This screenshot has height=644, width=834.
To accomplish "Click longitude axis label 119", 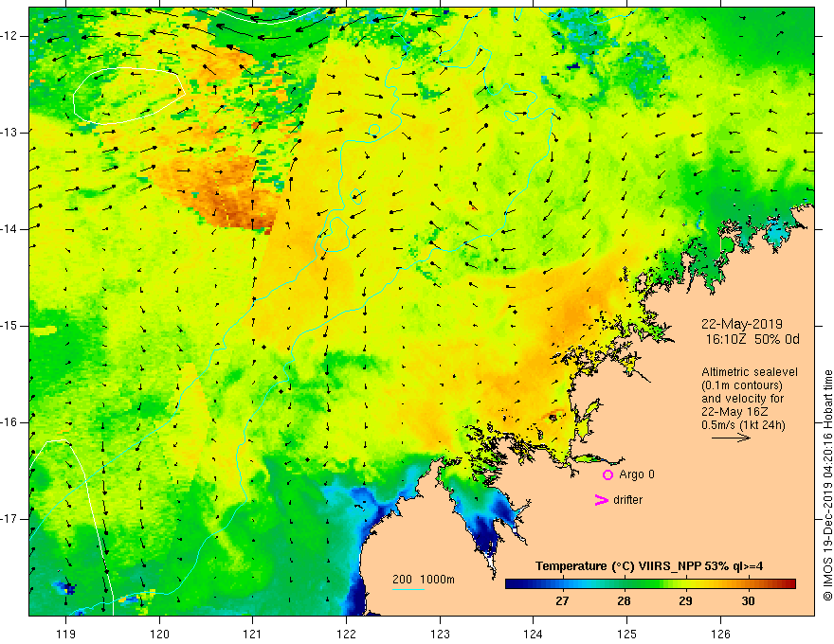I will tap(66, 634).
